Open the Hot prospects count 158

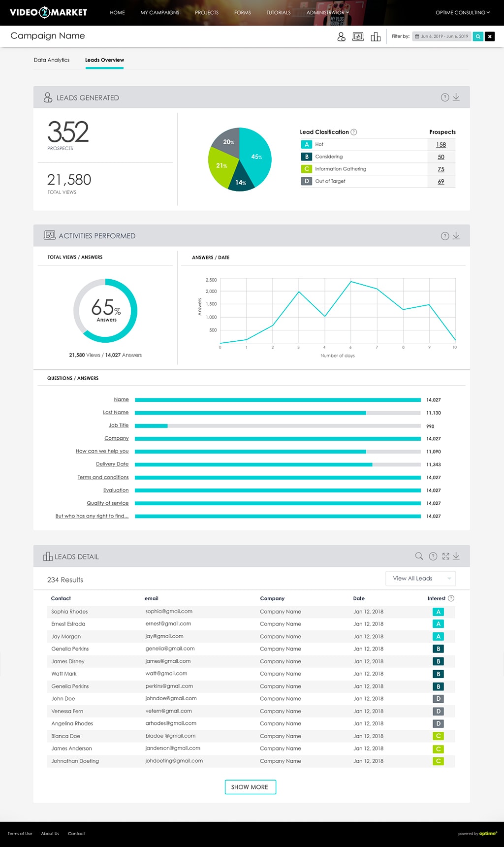[x=441, y=145]
